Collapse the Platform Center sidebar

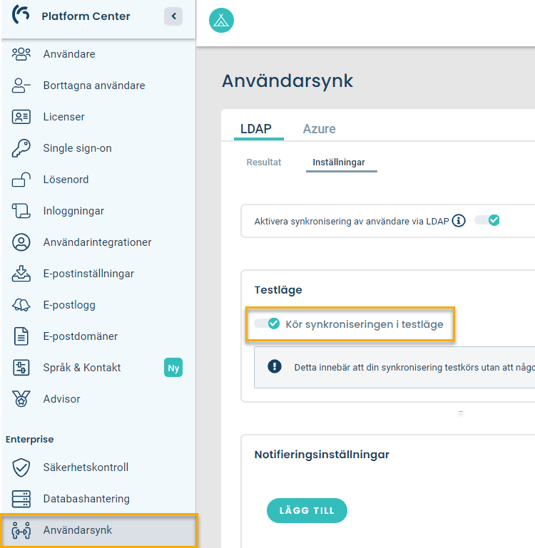tap(173, 16)
